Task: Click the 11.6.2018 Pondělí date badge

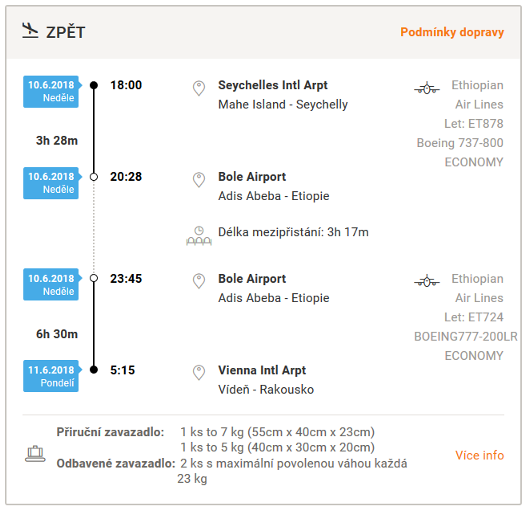Action: point(52,376)
